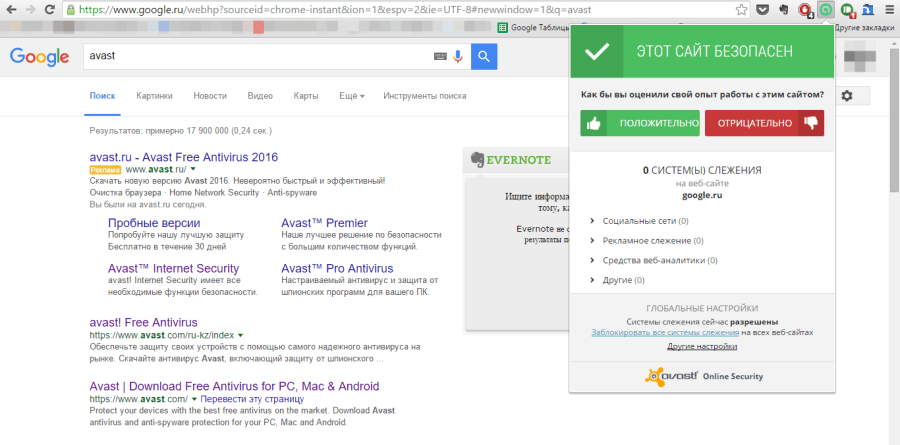Click the browser forward arrow
This screenshot has width=900, height=445.
30,9
